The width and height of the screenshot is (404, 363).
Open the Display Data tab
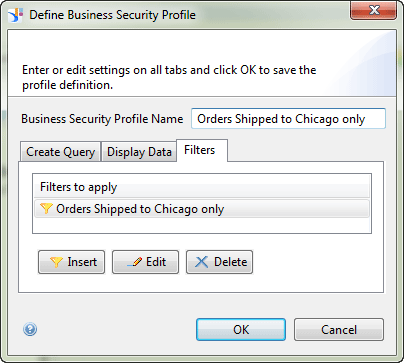139,152
